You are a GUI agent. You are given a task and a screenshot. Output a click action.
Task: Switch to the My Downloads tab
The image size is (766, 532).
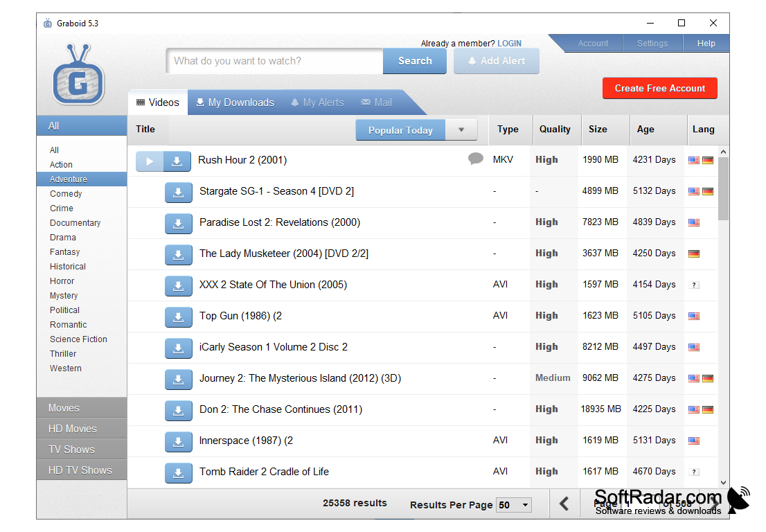pyautogui.click(x=235, y=101)
